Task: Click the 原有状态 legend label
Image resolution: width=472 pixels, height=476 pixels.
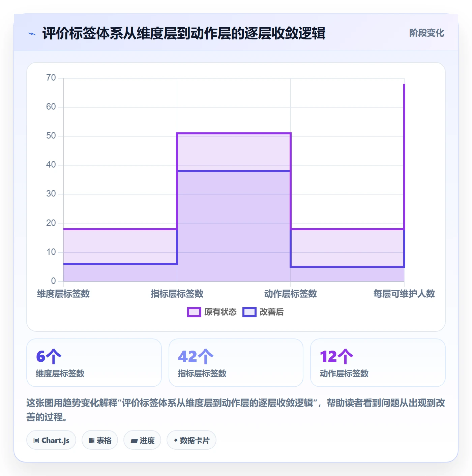Action: [x=220, y=312]
